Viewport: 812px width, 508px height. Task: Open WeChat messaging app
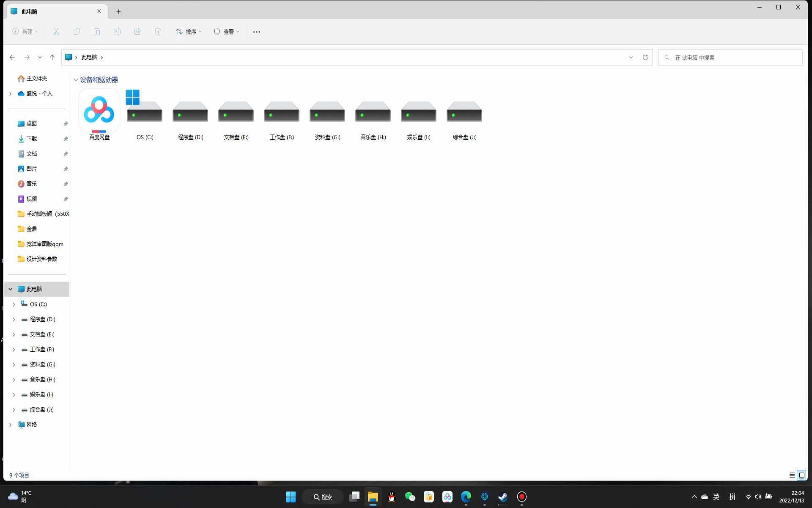409,497
